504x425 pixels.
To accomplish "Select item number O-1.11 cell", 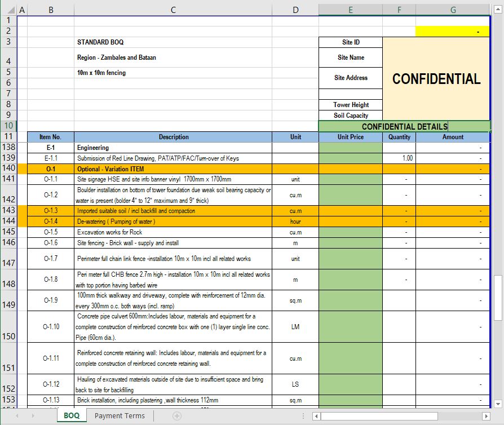I will [51, 358].
